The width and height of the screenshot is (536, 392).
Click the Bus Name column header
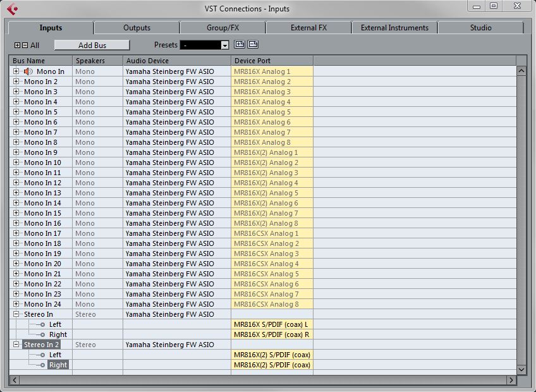(41, 61)
